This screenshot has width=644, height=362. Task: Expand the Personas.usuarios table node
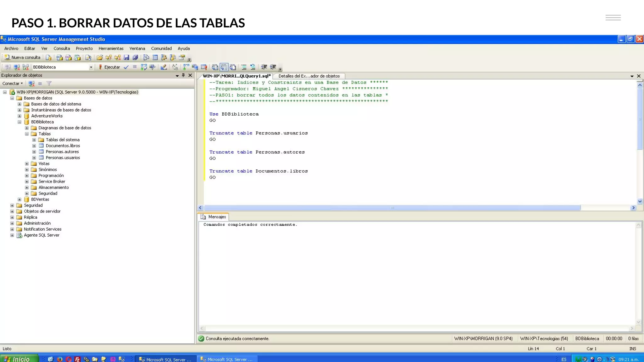[x=34, y=158]
